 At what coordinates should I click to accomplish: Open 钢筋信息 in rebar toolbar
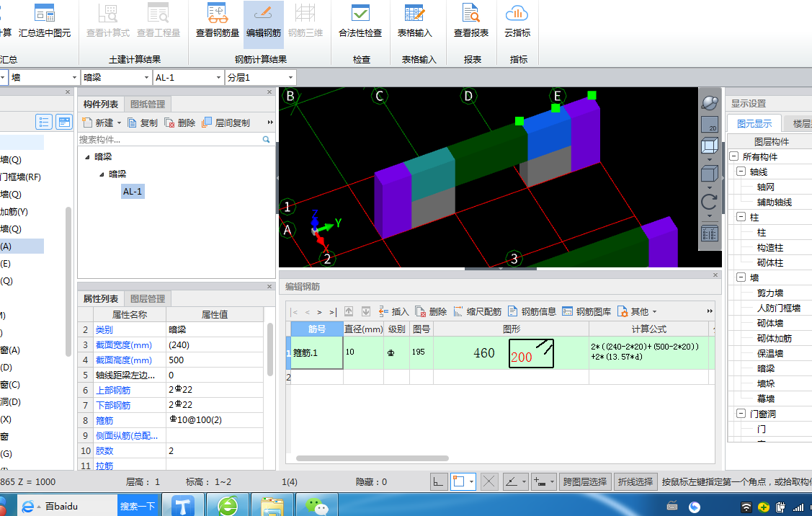[532, 311]
